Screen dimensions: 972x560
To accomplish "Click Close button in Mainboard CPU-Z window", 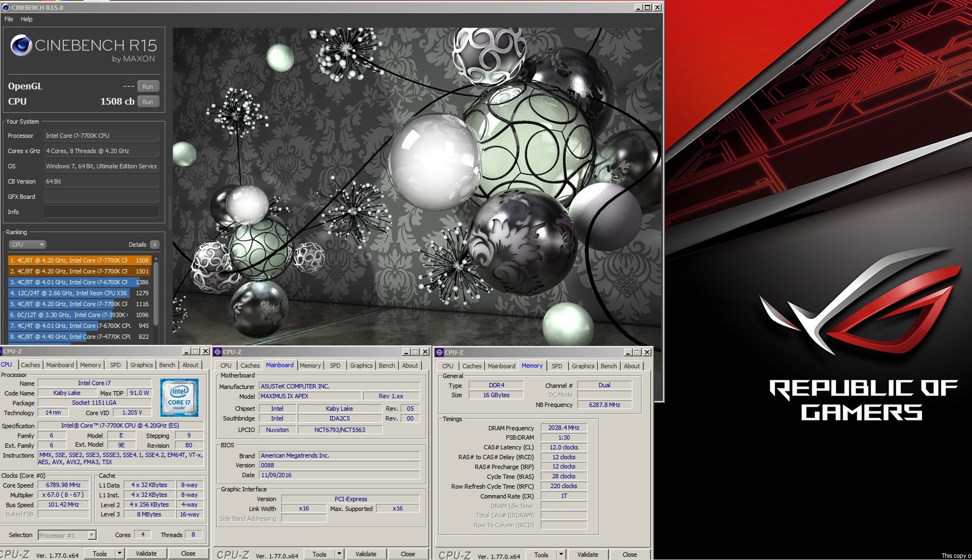I will [408, 554].
